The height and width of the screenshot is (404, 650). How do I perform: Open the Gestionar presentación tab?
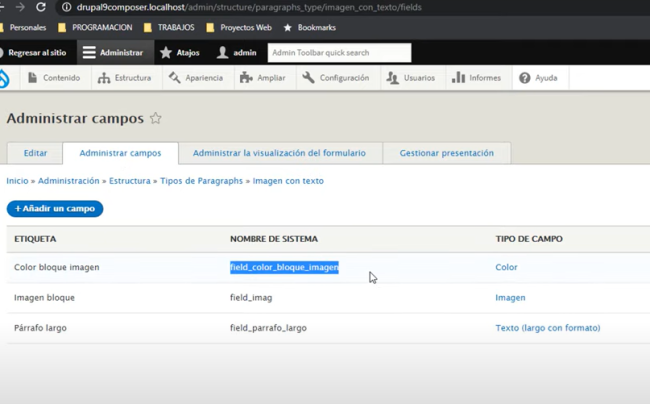click(x=446, y=153)
